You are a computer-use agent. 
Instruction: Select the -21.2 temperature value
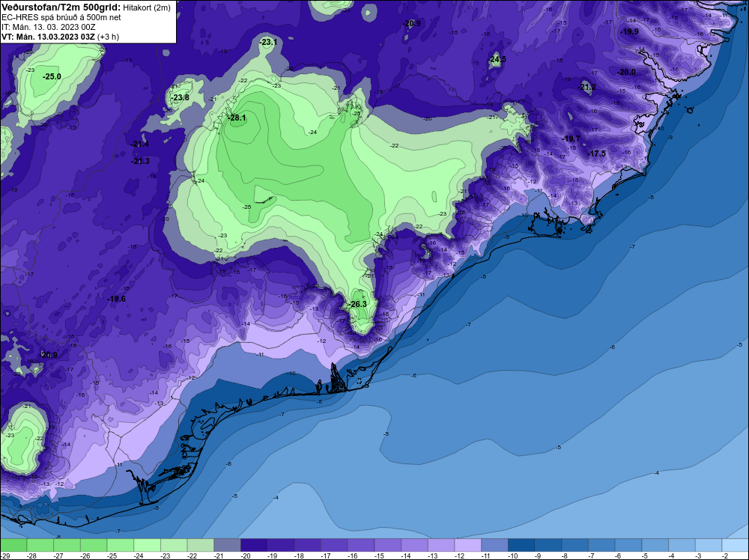click(587, 87)
